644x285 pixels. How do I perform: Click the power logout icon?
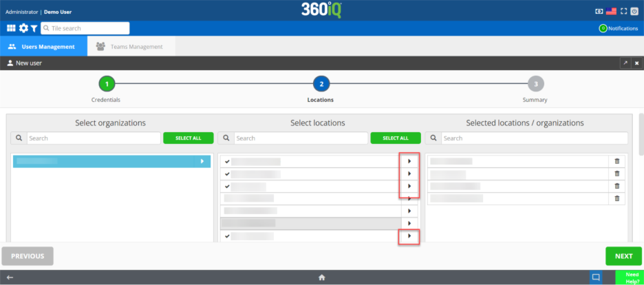[x=635, y=11]
